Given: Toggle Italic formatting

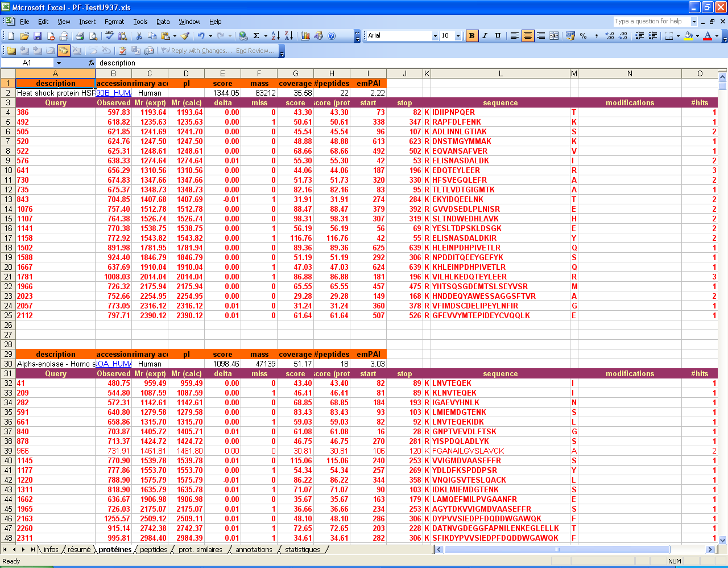Looking at the screenshot, I should click(x=485, y=36).
